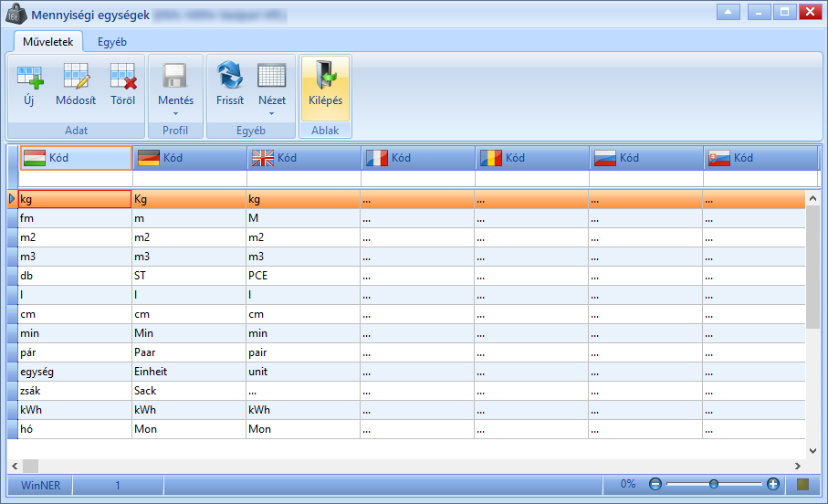828x504 pixels.
Task: Sort by the German flag Kód column
Action: (x=190, y=158)
